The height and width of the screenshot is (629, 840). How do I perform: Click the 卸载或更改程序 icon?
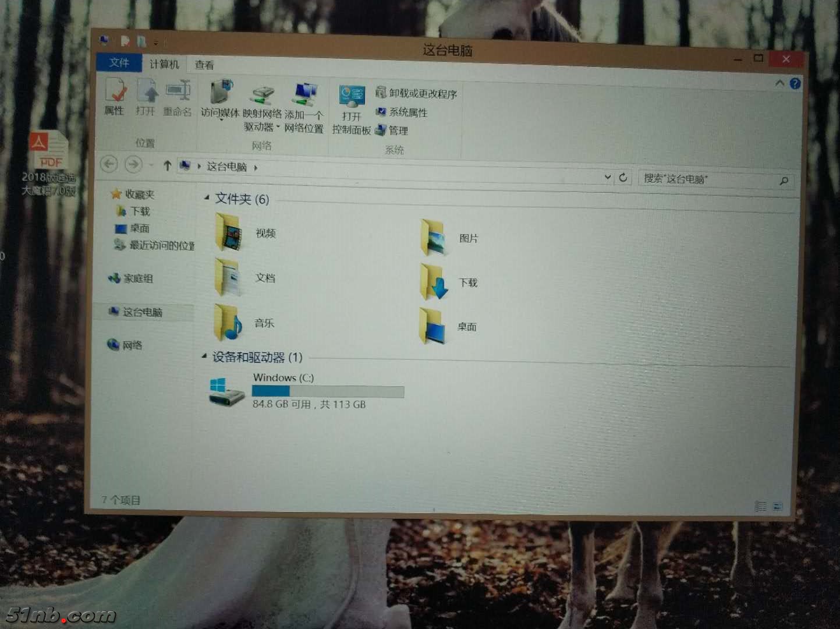pyautogui.click(x=417, y=93)
